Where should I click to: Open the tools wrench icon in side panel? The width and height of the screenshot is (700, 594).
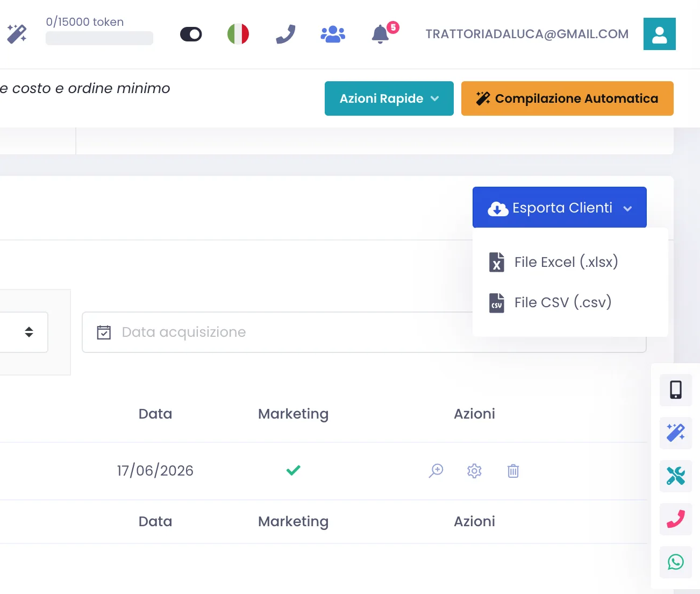pyautogui.click(x=676, y=476)
